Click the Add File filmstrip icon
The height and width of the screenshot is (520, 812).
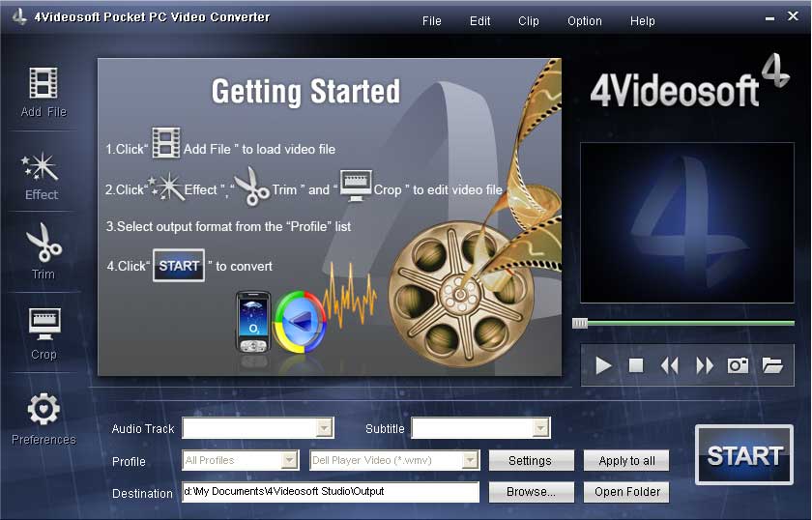tap(43, 84)
